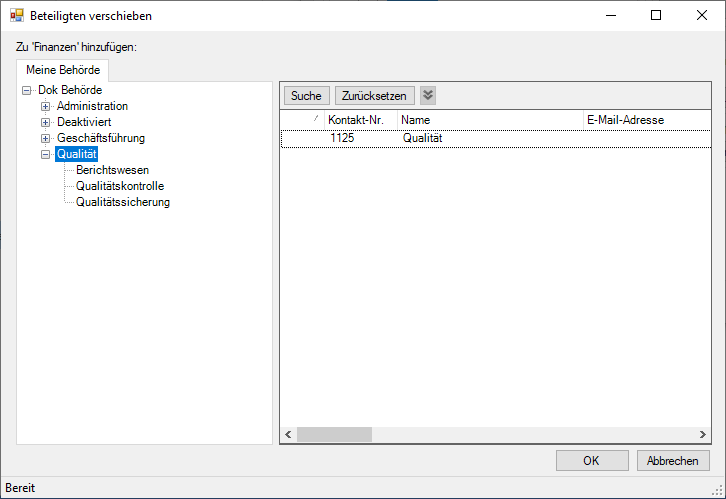Screen dimensions: 726x499
Task: Expand the Administration tree node
Action: (45, 106)
